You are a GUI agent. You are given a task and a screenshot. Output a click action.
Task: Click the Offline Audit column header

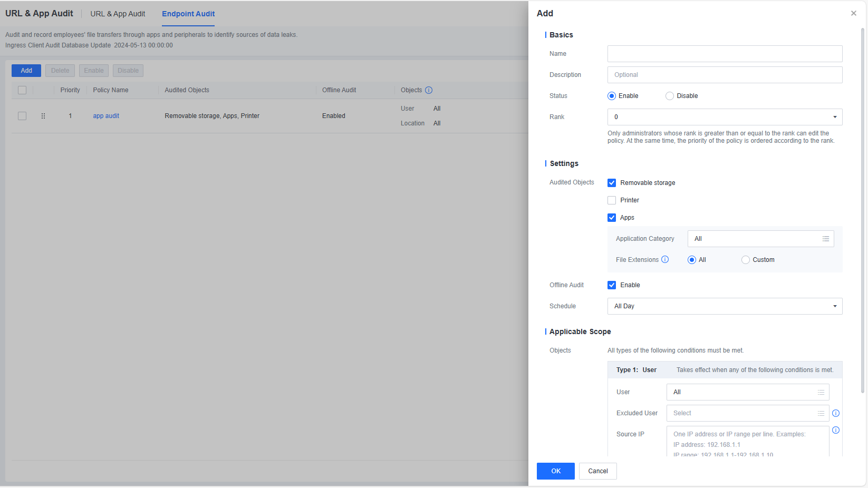pos(339,90)
